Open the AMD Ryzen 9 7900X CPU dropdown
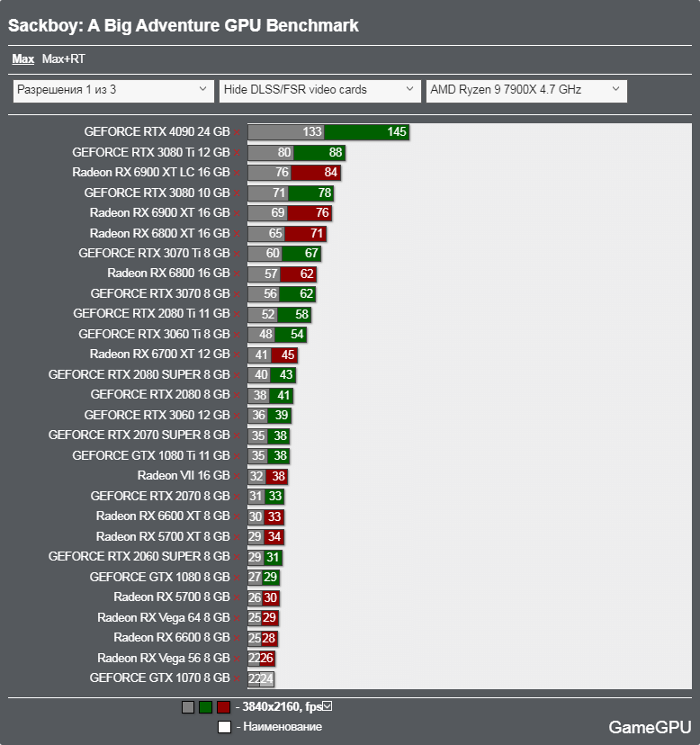700x745 pixels. (x=526, y=90)
